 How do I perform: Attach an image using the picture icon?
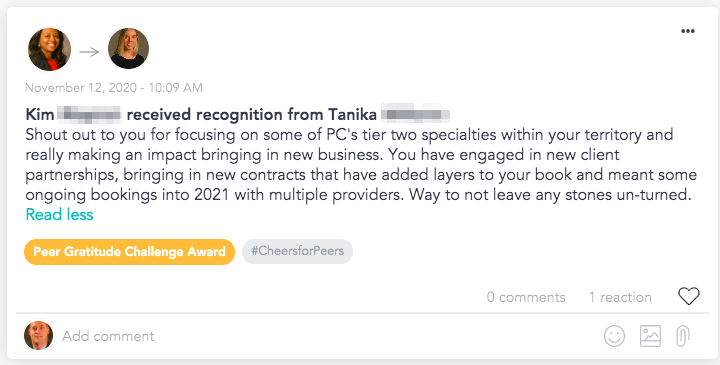point(650,336)
